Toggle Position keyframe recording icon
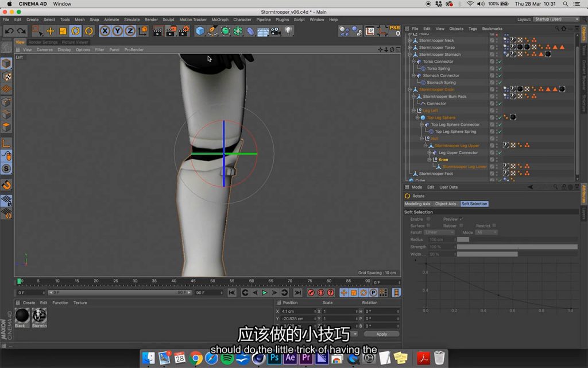The height and width of the screenshot is (368, 588). tap(344, 293)
